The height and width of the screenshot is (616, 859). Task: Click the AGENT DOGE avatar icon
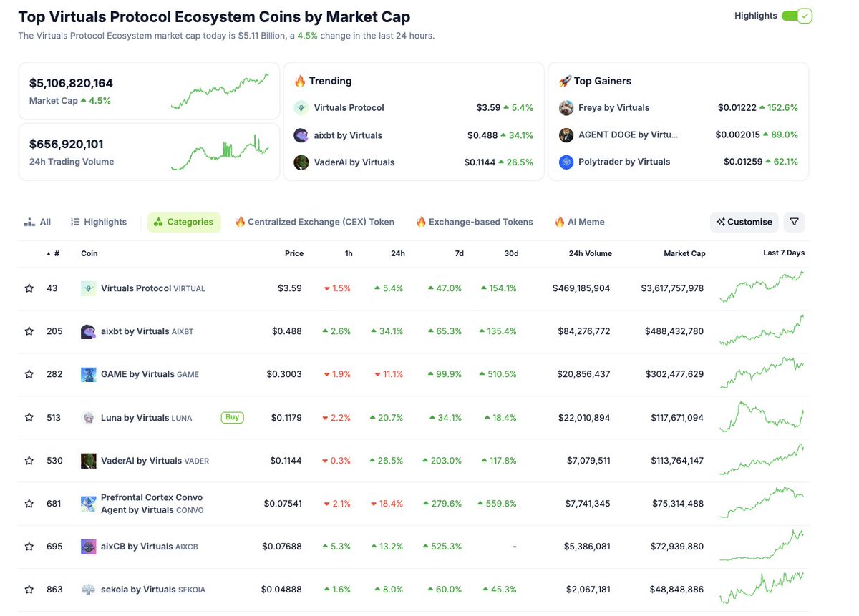566,135
